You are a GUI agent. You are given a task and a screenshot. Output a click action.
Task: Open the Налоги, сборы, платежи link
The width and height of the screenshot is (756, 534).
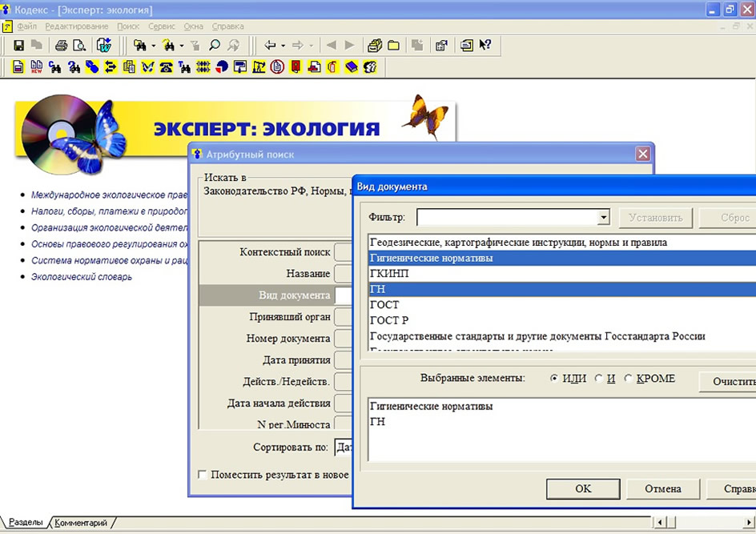click(110, 211)
